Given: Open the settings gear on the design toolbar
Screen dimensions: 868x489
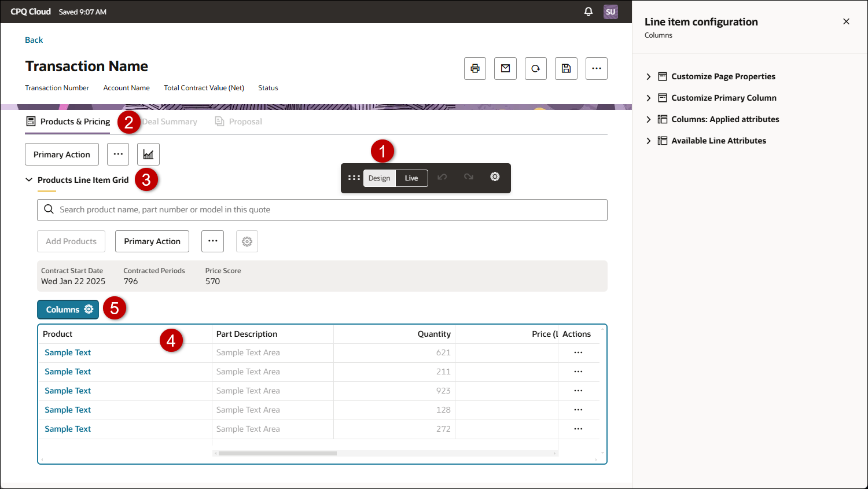Looking at the screenshot, I should click(495, 177).
